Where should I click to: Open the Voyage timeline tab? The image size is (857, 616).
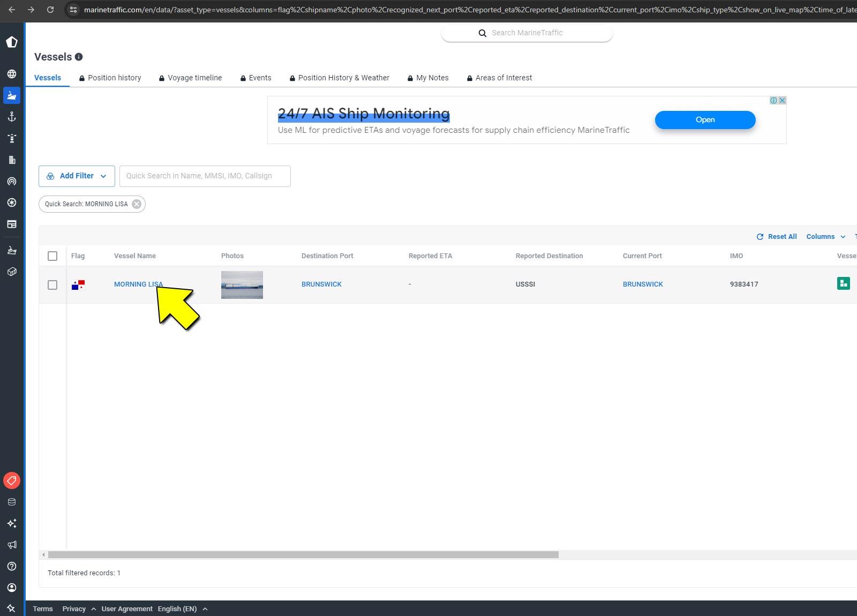tap(190, 78)
